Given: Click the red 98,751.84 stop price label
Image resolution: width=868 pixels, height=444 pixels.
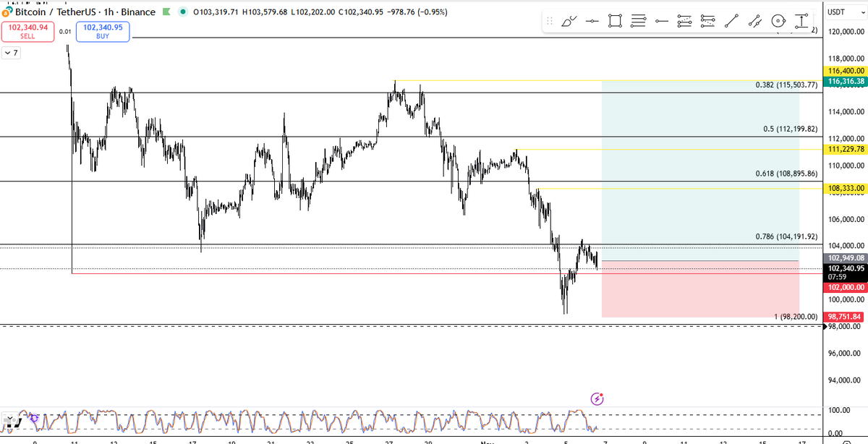Looking at the screenshot, I should 845,317.
